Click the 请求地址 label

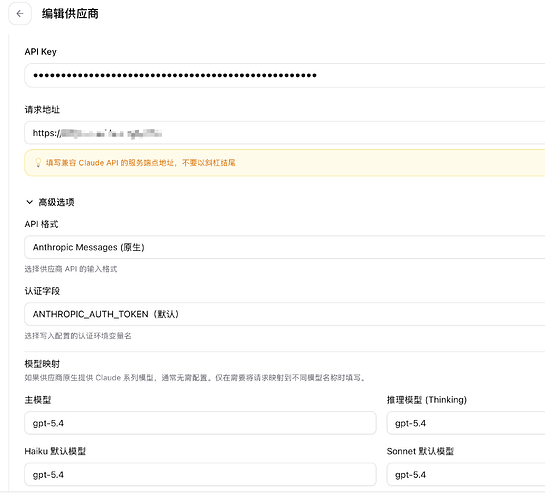pos(42,110)
